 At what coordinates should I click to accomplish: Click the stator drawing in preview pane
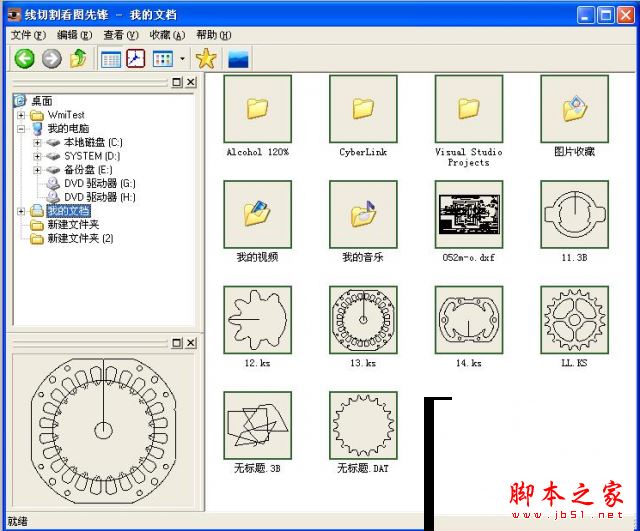coord(104,431)
